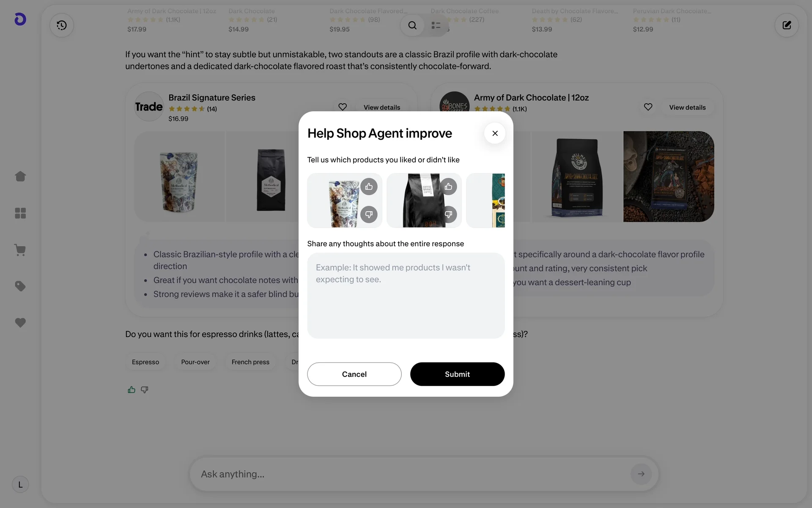View details for Army of Dark Chocolate
This screenshot has width=812, height=508.
tap(687, 108)
